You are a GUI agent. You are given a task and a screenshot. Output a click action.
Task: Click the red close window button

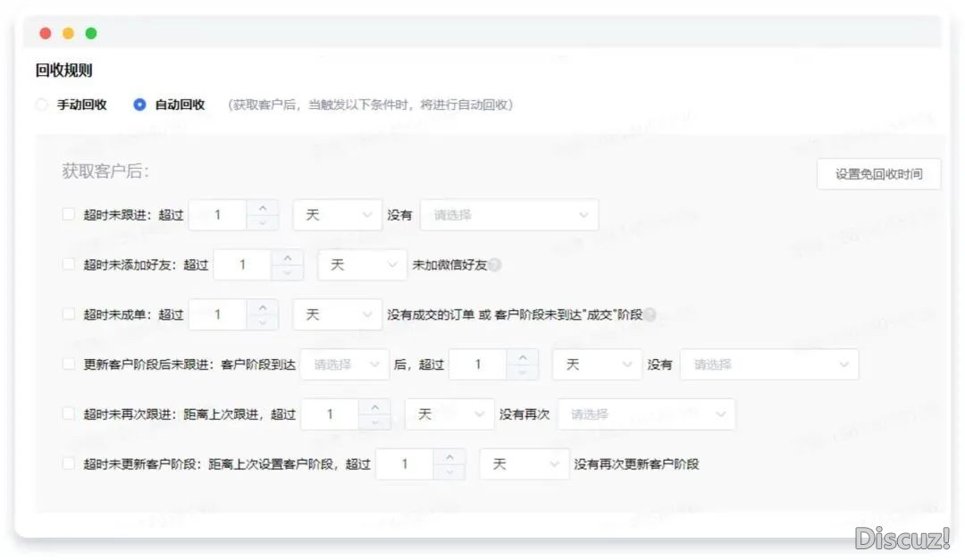[46, 33]
